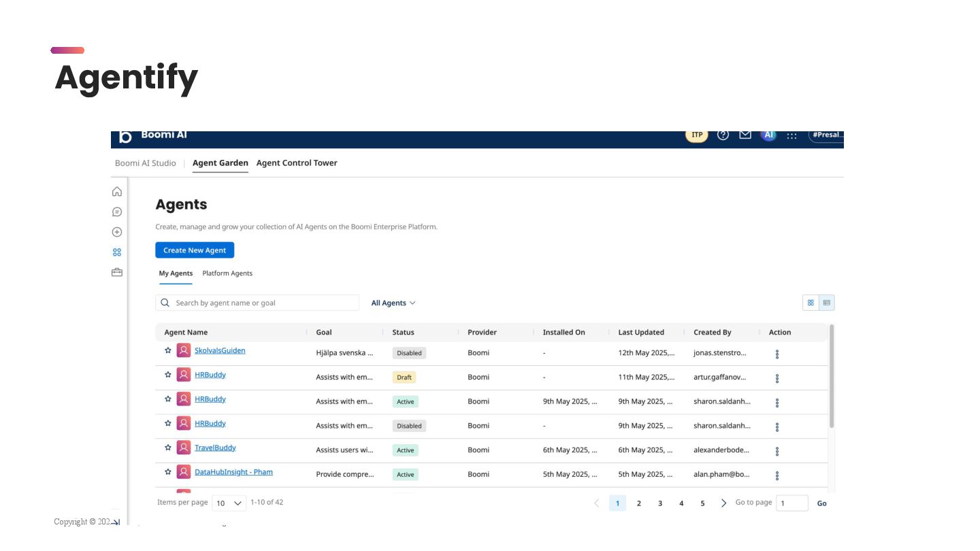Open action menu for Draft HRBuddy row

pyautogui.click(x=777, y=378)
